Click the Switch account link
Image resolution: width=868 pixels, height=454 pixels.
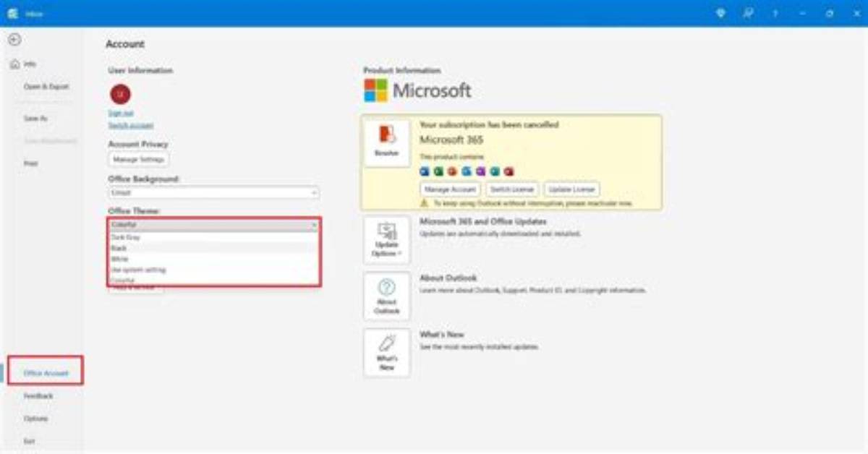click(x=130, y=125)
